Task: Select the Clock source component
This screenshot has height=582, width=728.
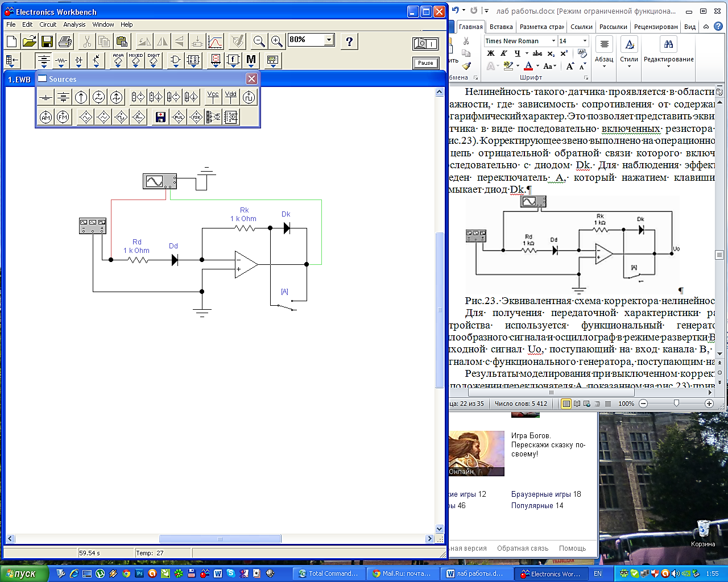Action: (249, 97)
